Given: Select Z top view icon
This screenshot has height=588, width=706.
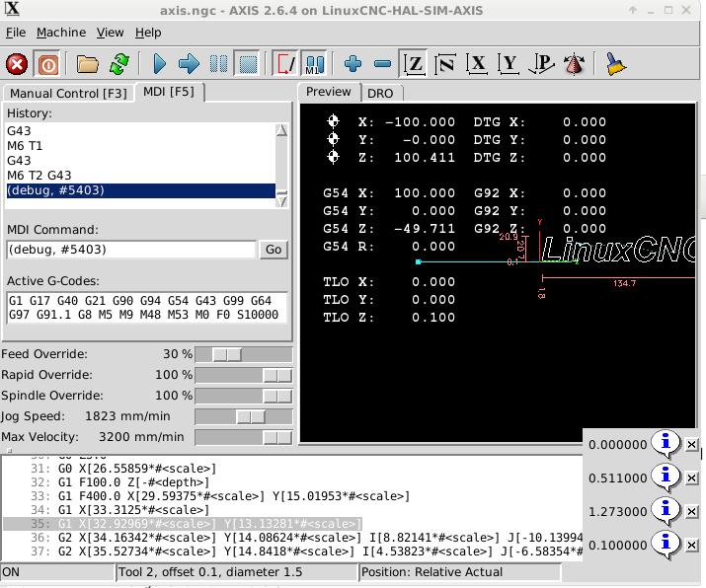Looking at the screenshot, I should [x=414, y=64].
